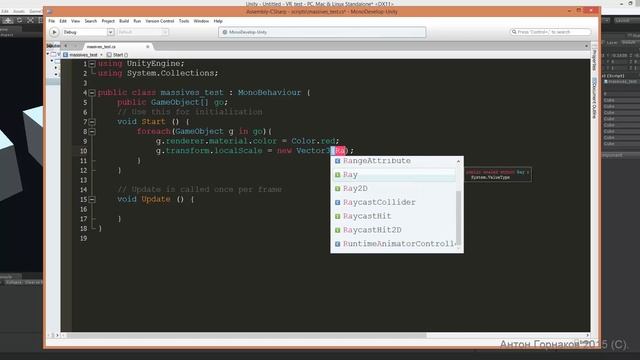Go to previous document tab arrow
Screen dimensions: 640x360
coord(66,46)
